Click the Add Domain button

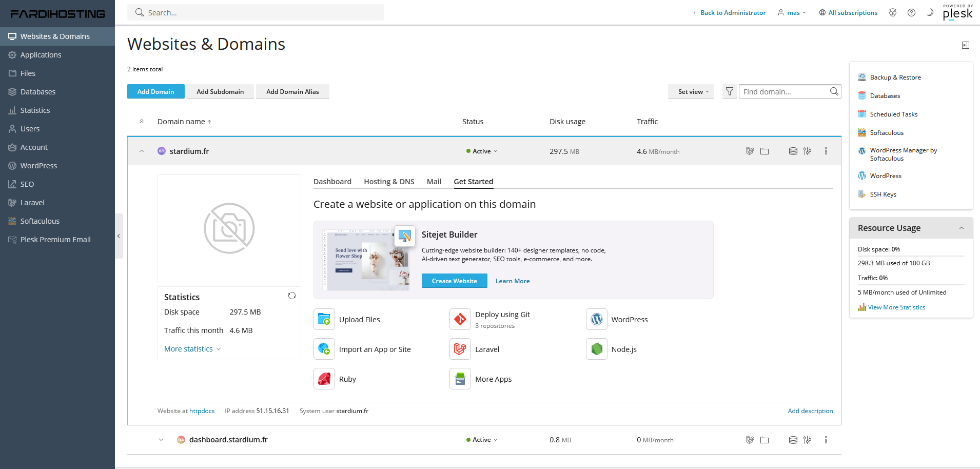click(156, 91)
